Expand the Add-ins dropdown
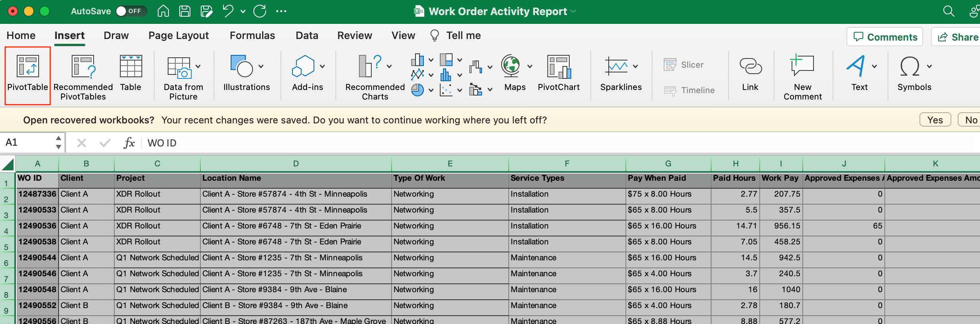Viewport: 980px width, 324px height. coord(322,66)
